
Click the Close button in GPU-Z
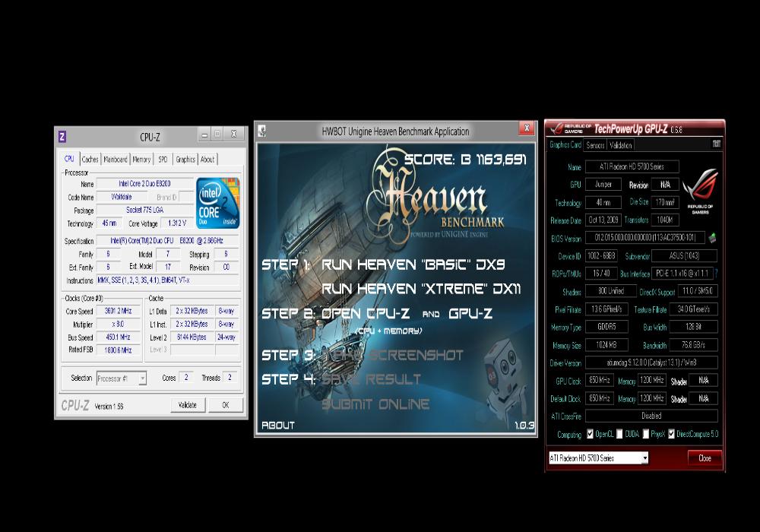tap(705, 458)
